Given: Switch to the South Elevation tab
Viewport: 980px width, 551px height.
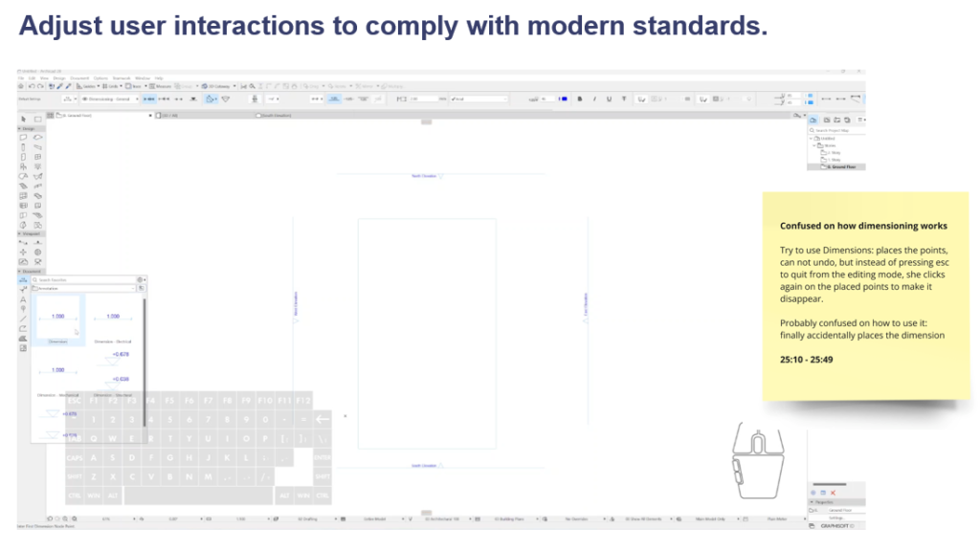Looking at the screenshot, I should click(x=273, y=115).
